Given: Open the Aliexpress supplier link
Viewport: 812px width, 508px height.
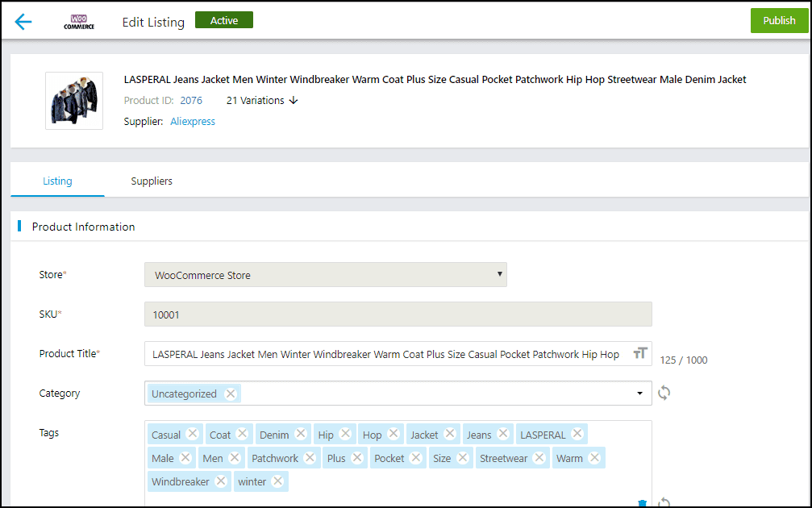Looking at the screenshot, I should coord(193,121).
